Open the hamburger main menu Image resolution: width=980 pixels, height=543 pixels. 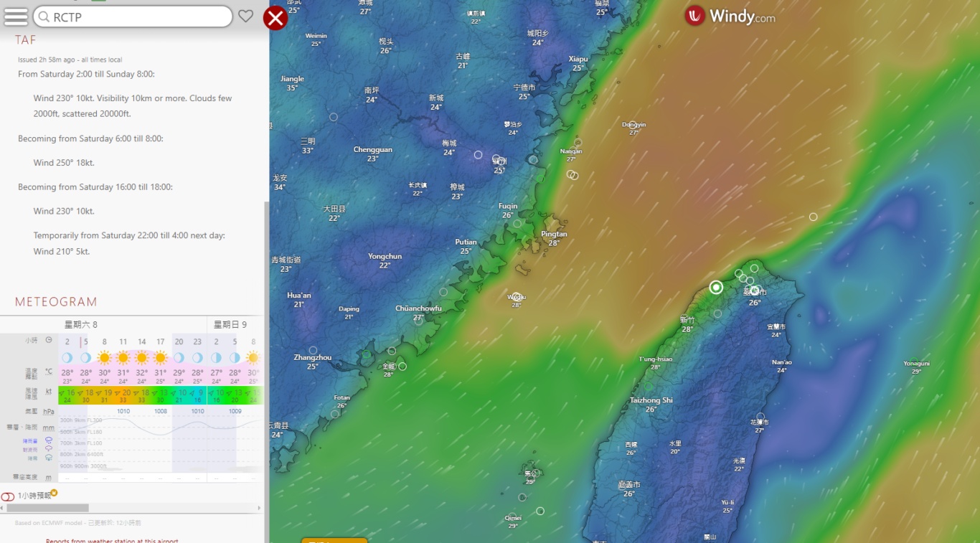click(x=16, y=16)
